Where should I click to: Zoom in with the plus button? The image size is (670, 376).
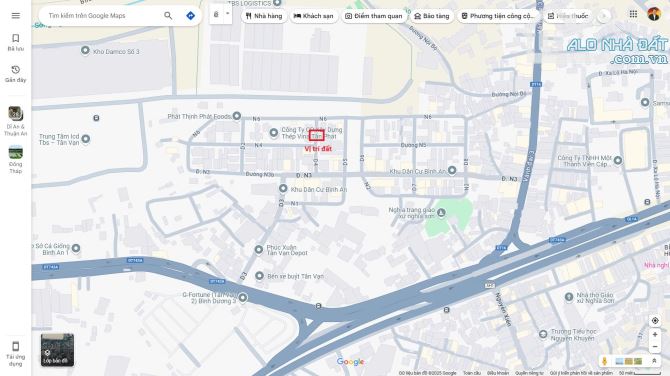(x=655, y=335)
